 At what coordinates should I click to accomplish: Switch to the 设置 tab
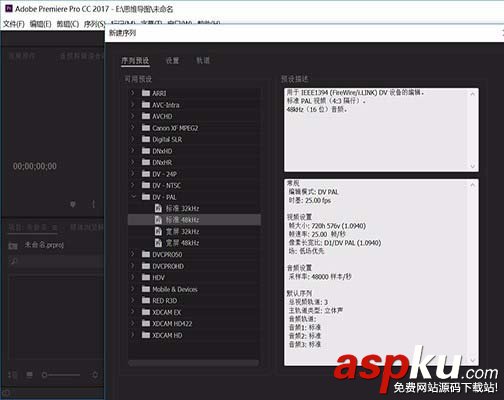pyautogui.click(x=172, y=60)
